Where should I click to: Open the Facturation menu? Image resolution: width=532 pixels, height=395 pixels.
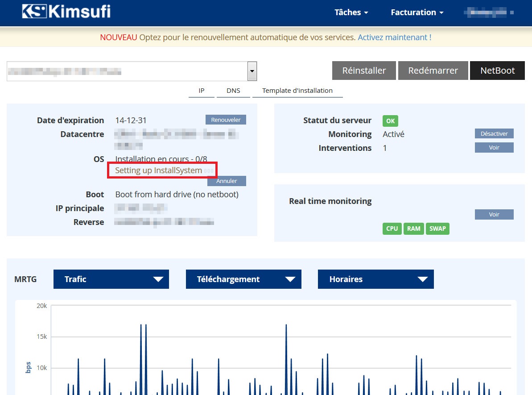417,12
